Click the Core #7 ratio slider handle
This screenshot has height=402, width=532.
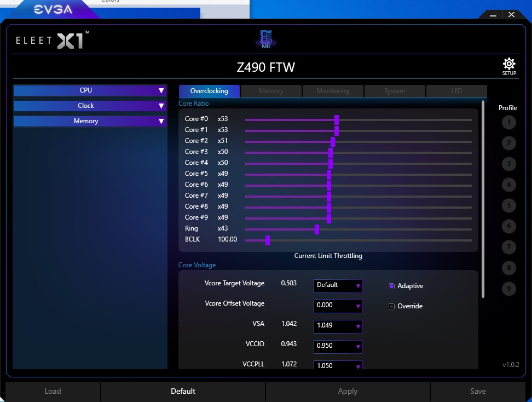click(329, 197)
